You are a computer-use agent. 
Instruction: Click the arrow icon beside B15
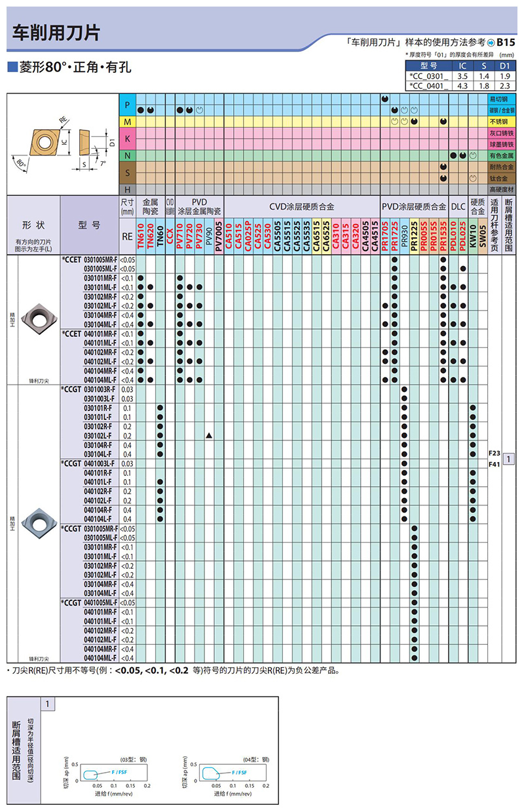(x=491, y=42)
